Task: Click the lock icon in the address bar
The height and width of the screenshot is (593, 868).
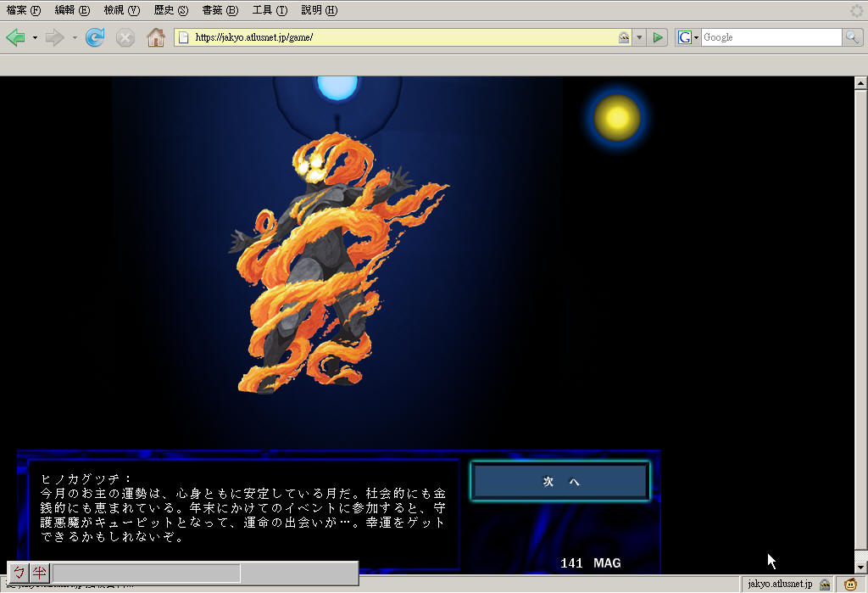Action: 624,37
